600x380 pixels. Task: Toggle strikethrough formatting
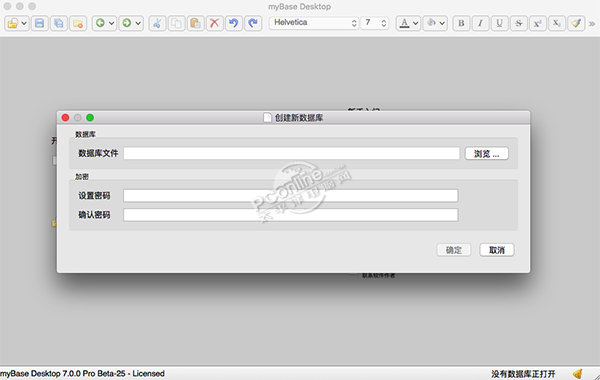pyautogui.click(x=518, y=23)
